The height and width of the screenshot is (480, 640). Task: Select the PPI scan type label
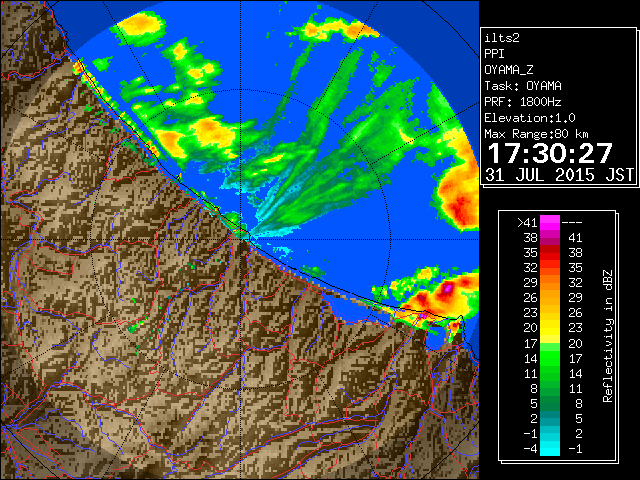pyautogui.click(x=494, y=54)
